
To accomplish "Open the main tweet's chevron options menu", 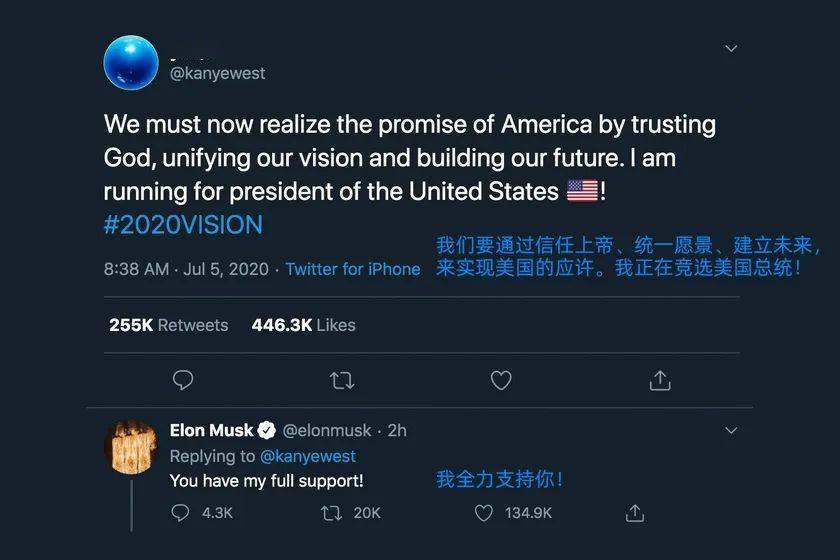I will pyautogui.click(x=731, y=48).
